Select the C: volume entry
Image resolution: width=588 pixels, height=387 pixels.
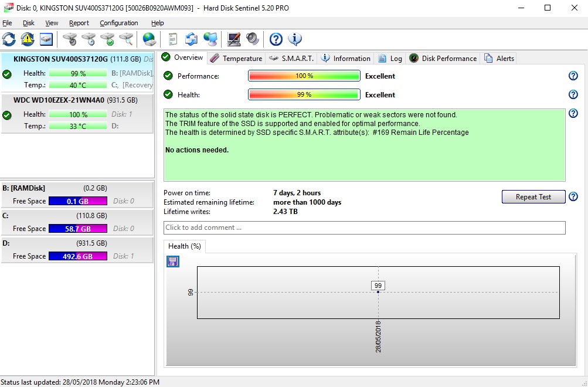(x=77, y=222)
